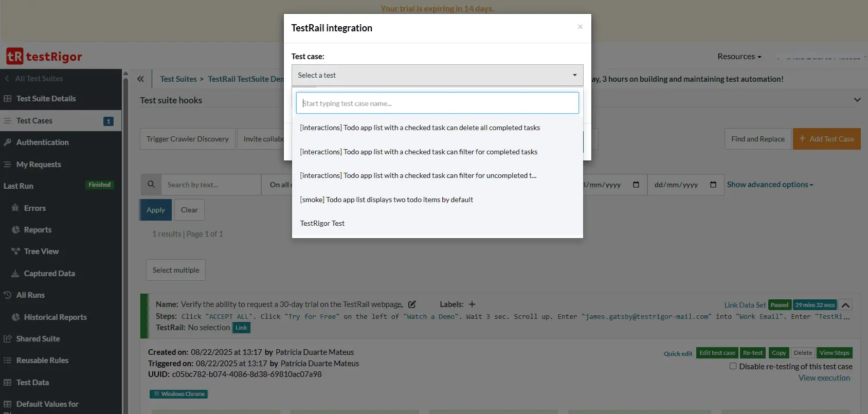Screen dimensions: 868x414
Task: Click the Captured Data download icon
Action: (15, 274)
